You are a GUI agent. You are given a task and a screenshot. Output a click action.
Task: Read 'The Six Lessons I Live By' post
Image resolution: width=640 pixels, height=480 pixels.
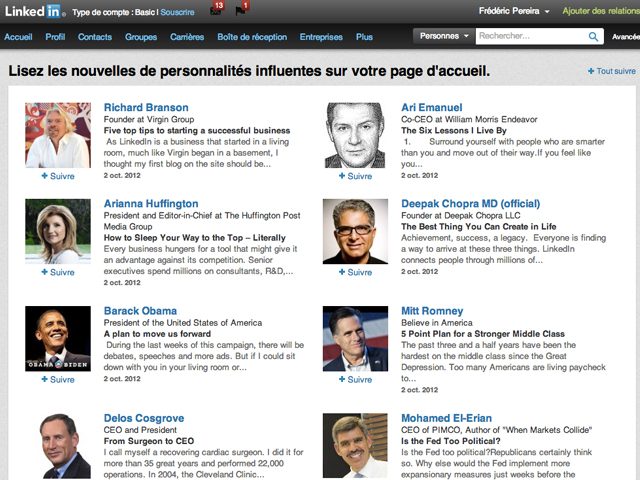(454, 131)
